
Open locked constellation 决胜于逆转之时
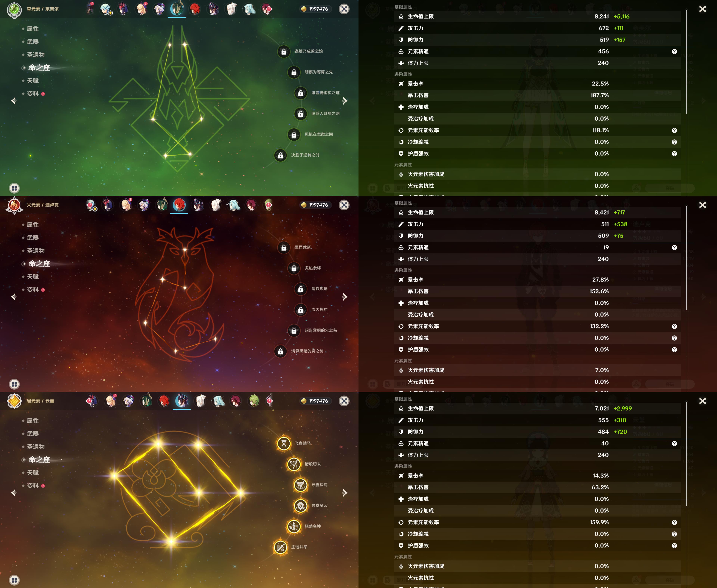[x=281, y=155]
